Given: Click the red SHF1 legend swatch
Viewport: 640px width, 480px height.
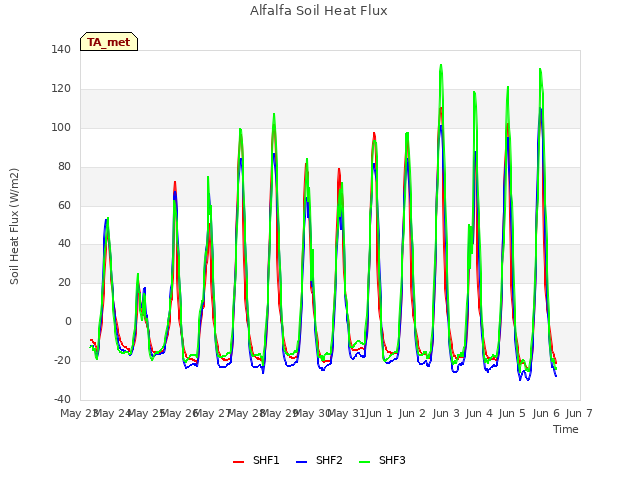Looking at the screenshot, I should click(x=238, y=462).
